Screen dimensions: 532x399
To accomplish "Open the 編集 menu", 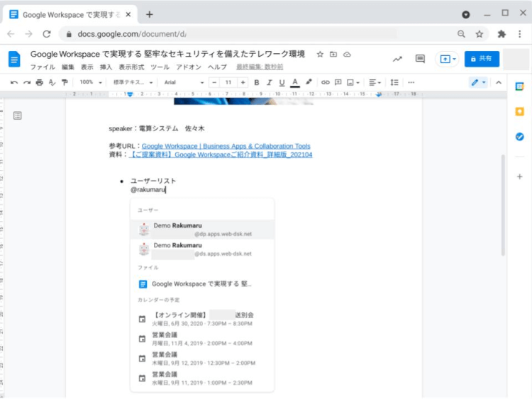I will (x=67, y=67).
